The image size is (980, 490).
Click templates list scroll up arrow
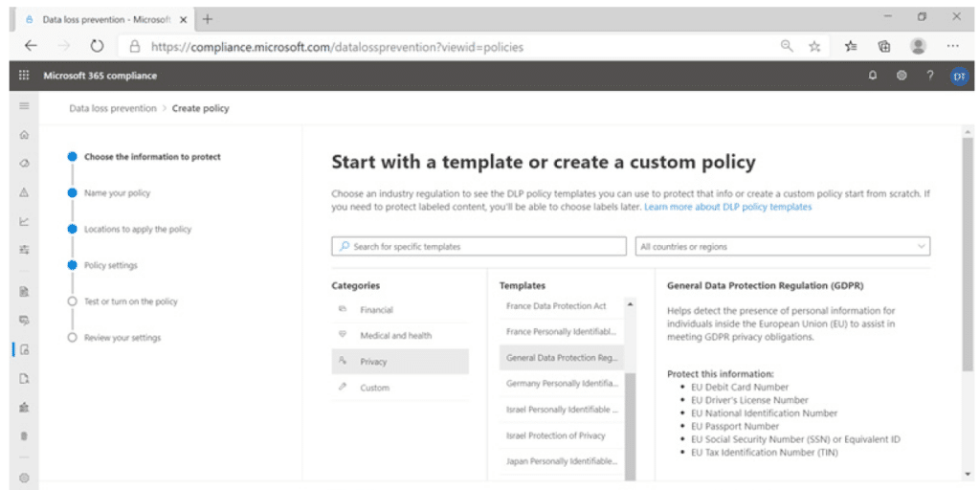coord(630,303)
